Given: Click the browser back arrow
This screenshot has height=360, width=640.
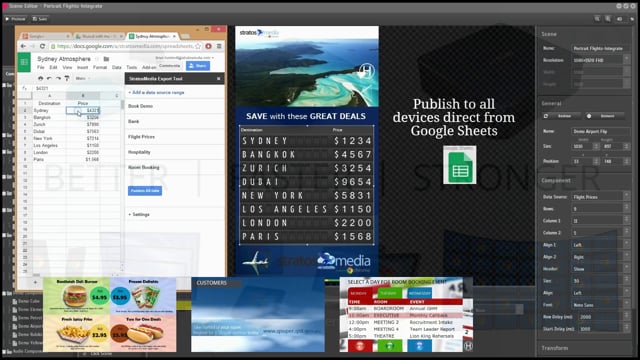Looking at the screenshot, I should (23, 46).
